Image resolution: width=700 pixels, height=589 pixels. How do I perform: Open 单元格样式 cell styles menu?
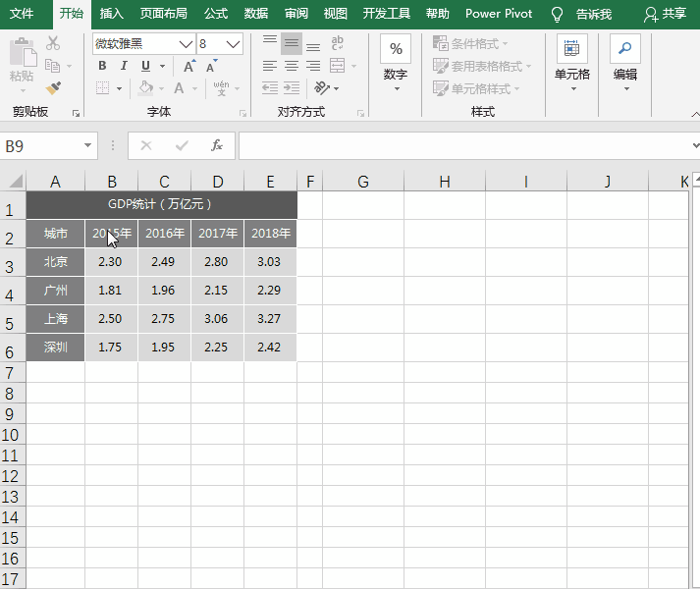pos(476,88)
